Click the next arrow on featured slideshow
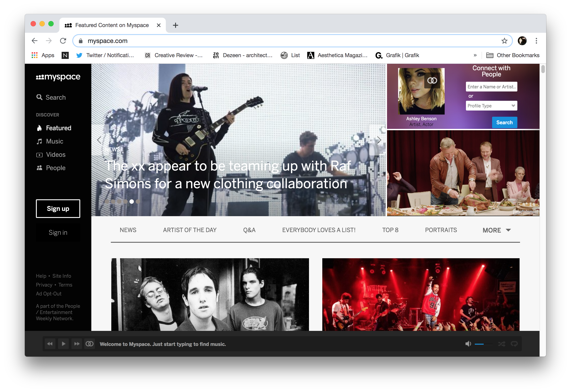 point(378,140)
